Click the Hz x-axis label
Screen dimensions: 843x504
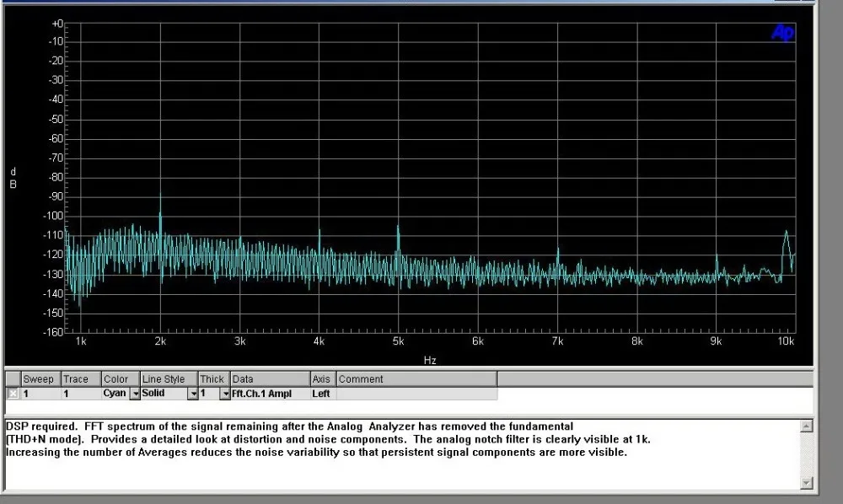pyautogui.click(x=430, y=360)
